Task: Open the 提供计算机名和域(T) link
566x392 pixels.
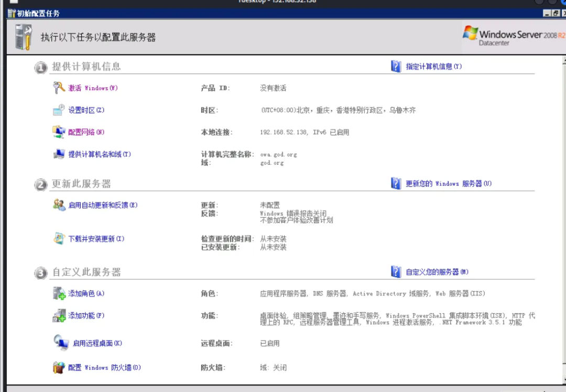Action: tap(100, 154)
